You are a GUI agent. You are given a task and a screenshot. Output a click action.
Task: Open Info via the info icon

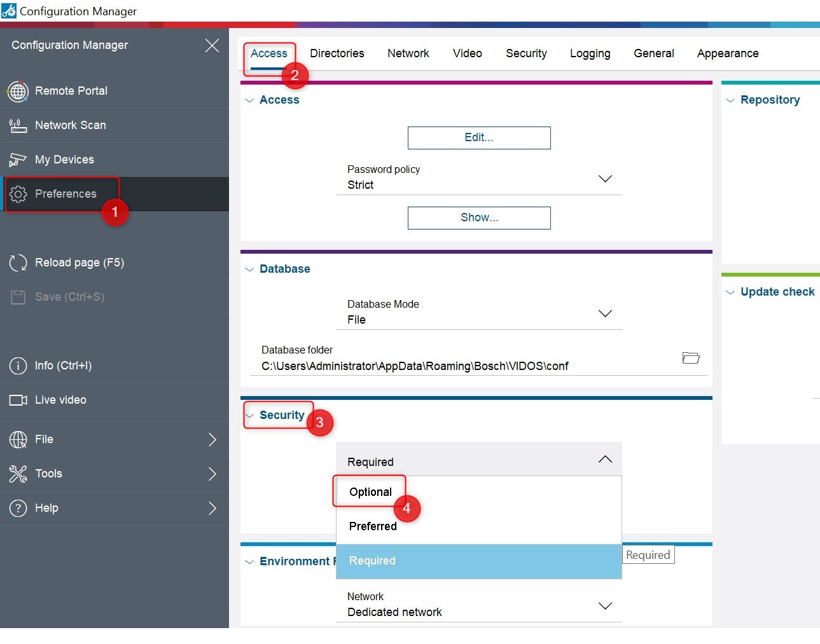tap(18, 366)
